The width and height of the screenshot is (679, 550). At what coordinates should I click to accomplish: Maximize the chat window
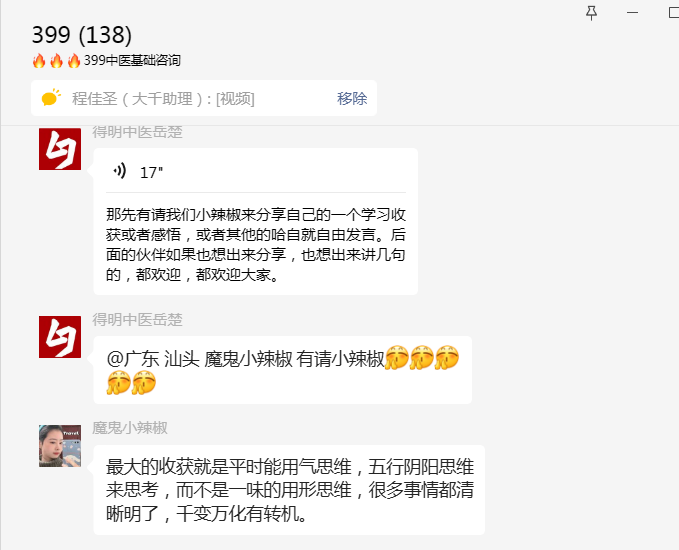pyautogui.click(x=674, y=13)
